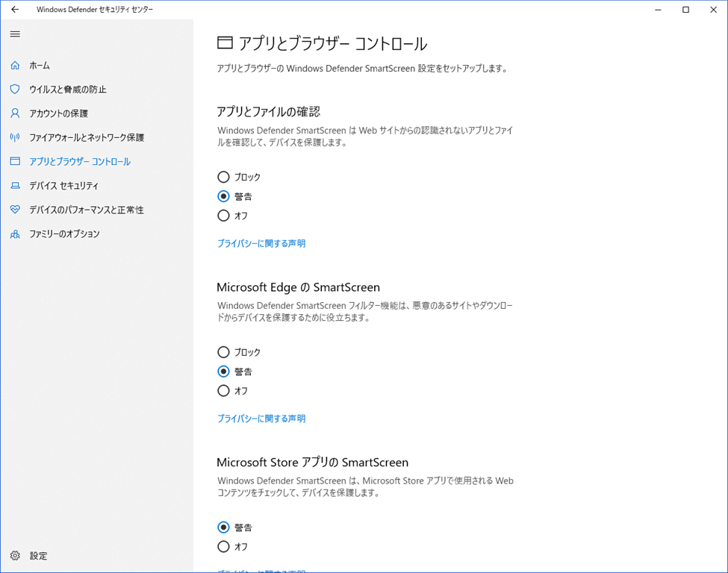Click the antenna icon for firewall
The image size is (728, 573).
pyautogui.click(x=15, y=137)
